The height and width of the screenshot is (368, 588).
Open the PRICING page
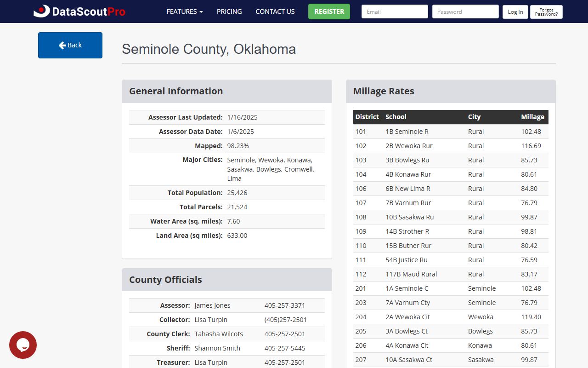229,11
